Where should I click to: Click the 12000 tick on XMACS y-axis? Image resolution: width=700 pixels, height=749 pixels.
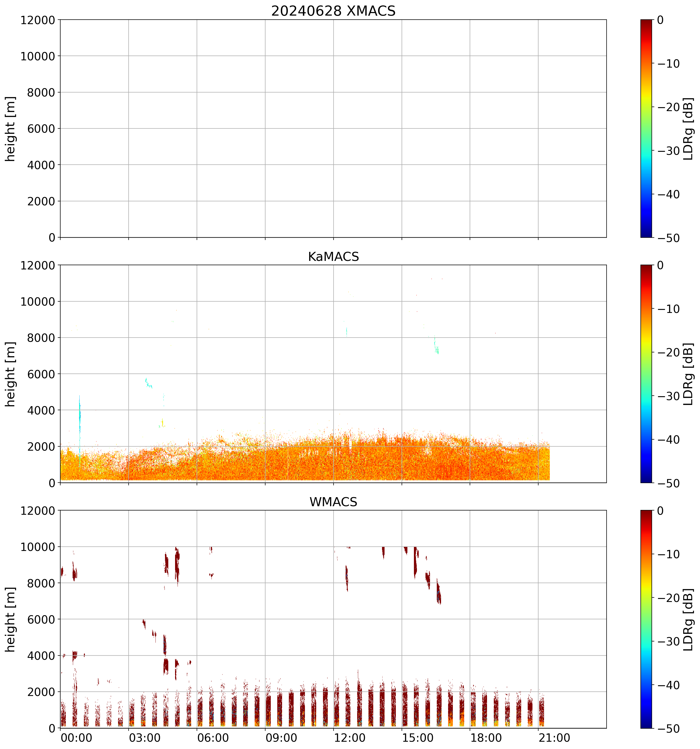[38, 20]
